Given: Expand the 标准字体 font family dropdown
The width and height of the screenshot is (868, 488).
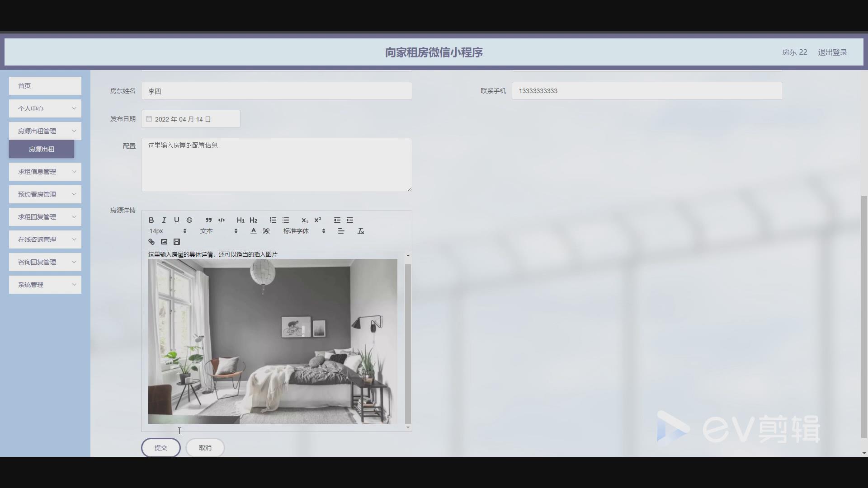Looking at the screenshot, I should pyautogui.click(x=302, y=230).
